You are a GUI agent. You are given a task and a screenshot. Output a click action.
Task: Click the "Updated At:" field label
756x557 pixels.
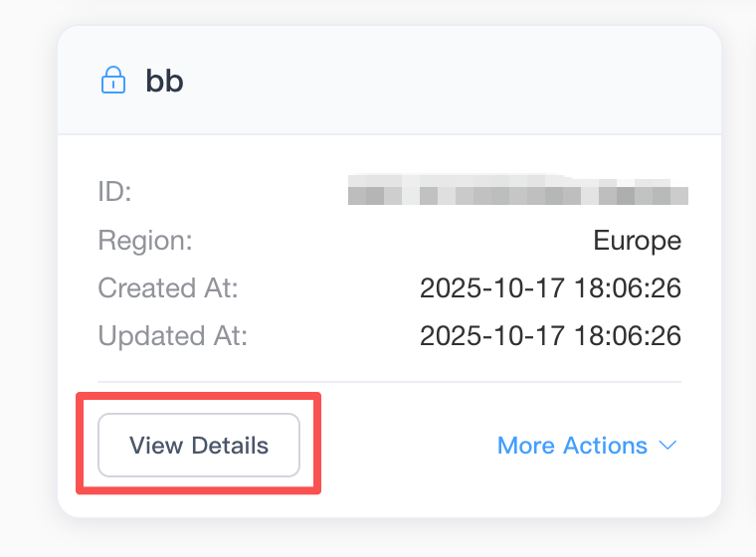tap(172, 336)
